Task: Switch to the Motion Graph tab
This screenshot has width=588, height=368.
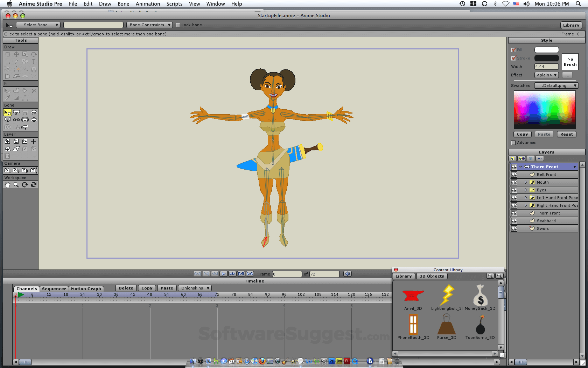Action: [x=86, y=289]
